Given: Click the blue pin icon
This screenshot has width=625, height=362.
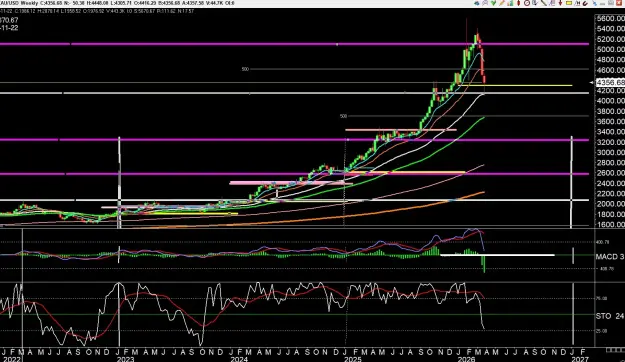Looking at the screenshot, I should coord(594,3).
